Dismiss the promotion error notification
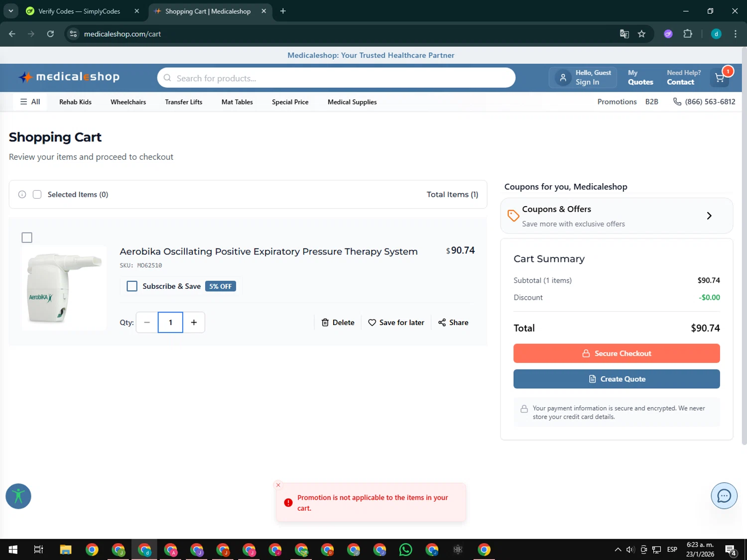747x560 pixels. (x=278, y=485)
